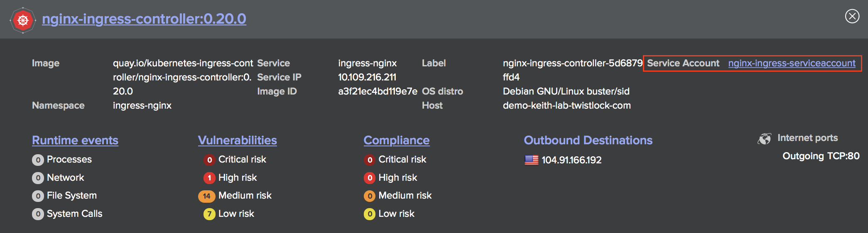Open the Vulnerabilities link
The height and width of the screenshot is (233, 868).
(x=237, y=141)
